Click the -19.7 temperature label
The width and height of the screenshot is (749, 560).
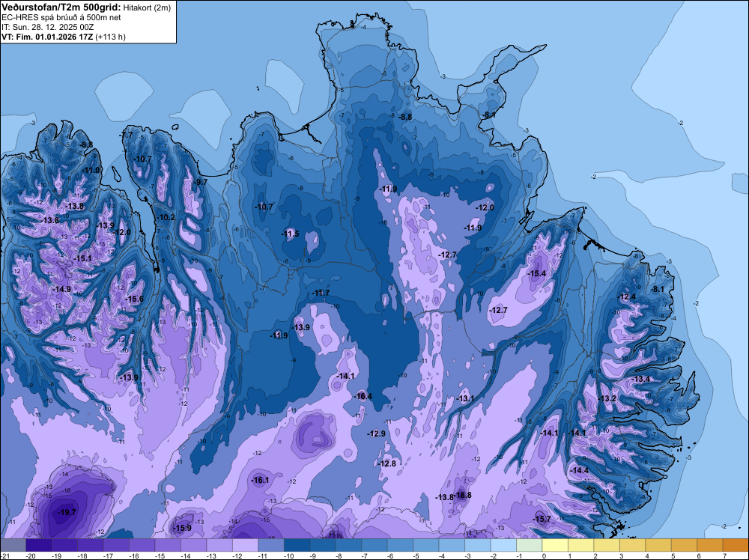(x=67, y=512)
